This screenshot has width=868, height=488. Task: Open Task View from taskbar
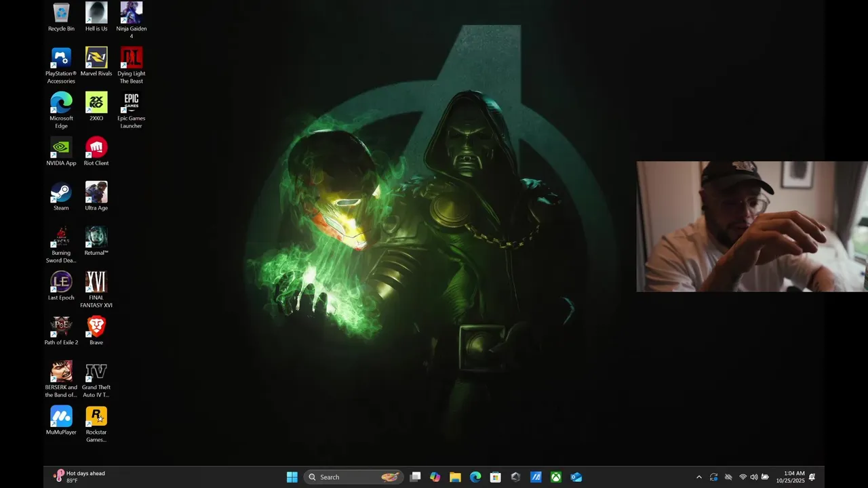(415, 477)
